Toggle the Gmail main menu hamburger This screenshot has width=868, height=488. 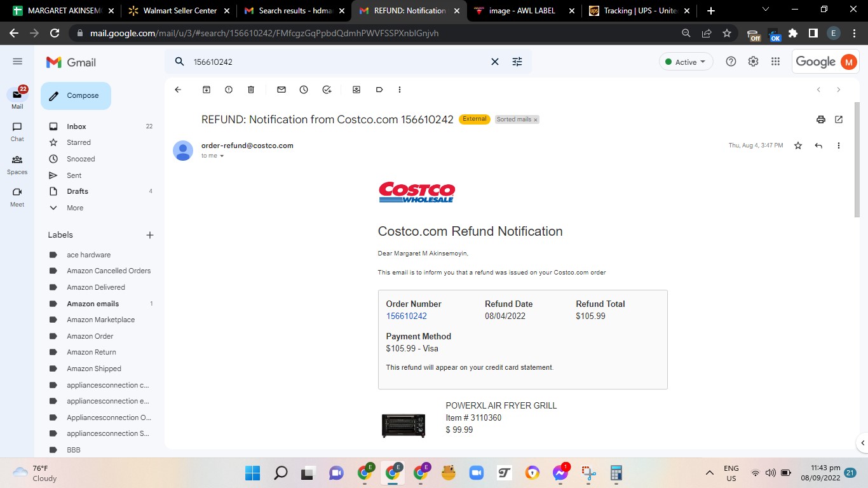pos(17,62)
